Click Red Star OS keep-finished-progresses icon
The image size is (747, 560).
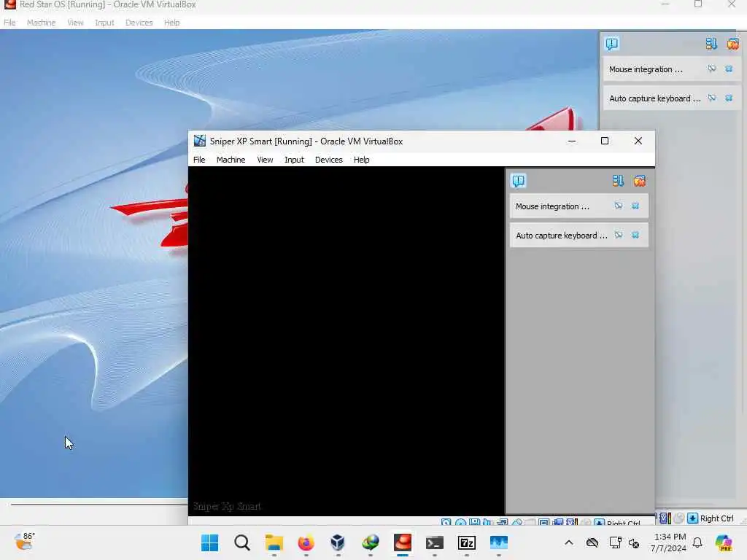[711, 44]
